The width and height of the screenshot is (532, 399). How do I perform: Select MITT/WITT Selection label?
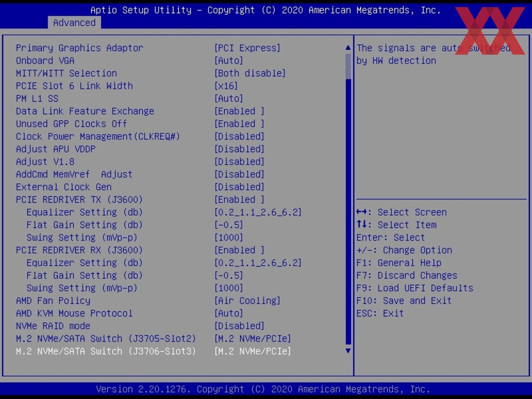pos(66,73)
